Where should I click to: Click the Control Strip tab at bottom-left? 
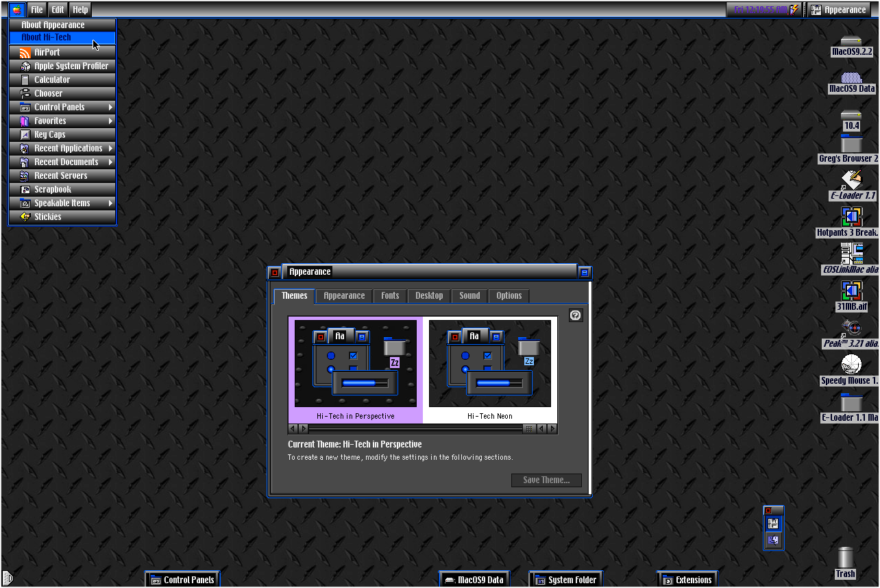click(x=8, y=577)
